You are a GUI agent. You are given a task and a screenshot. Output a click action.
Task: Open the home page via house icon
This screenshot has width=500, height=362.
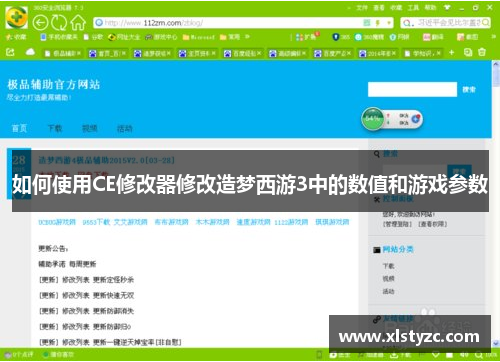click(x=78, y=23)
